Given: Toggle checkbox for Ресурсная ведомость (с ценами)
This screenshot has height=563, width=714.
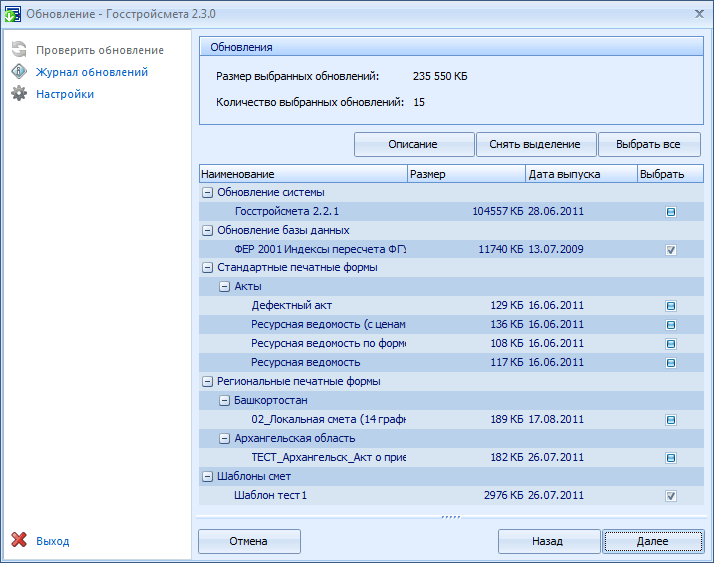Looking at the screenshot, I should tap(671, 325).
